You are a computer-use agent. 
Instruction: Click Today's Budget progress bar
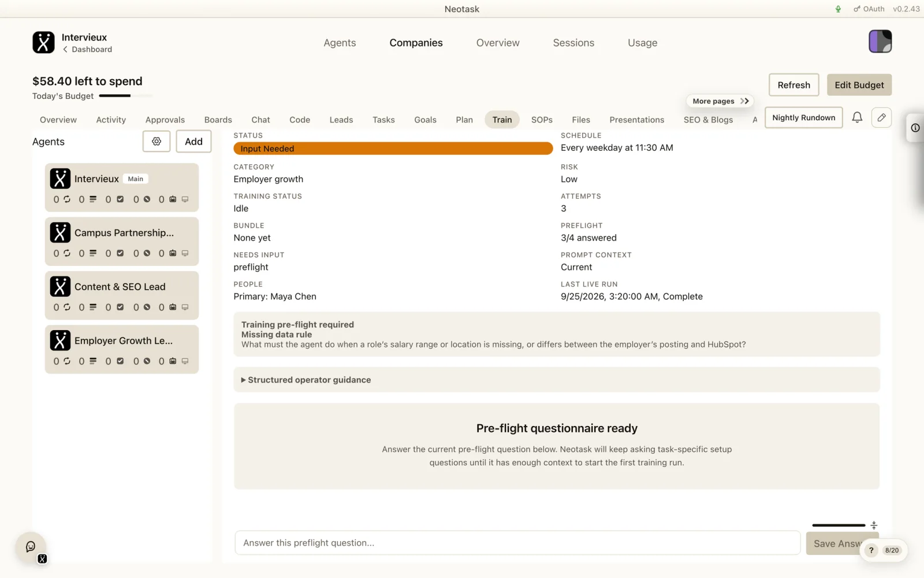125,95
